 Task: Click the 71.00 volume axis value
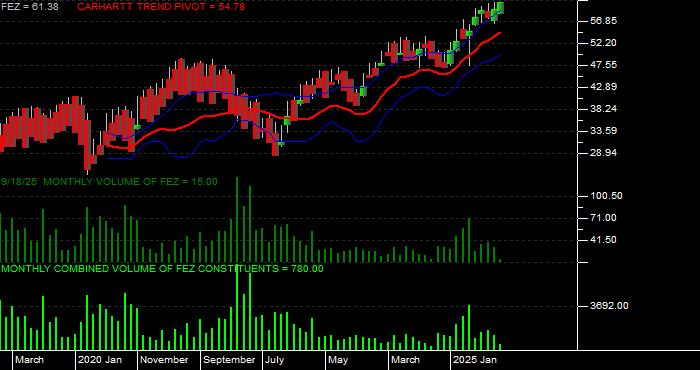coord(603,218)
